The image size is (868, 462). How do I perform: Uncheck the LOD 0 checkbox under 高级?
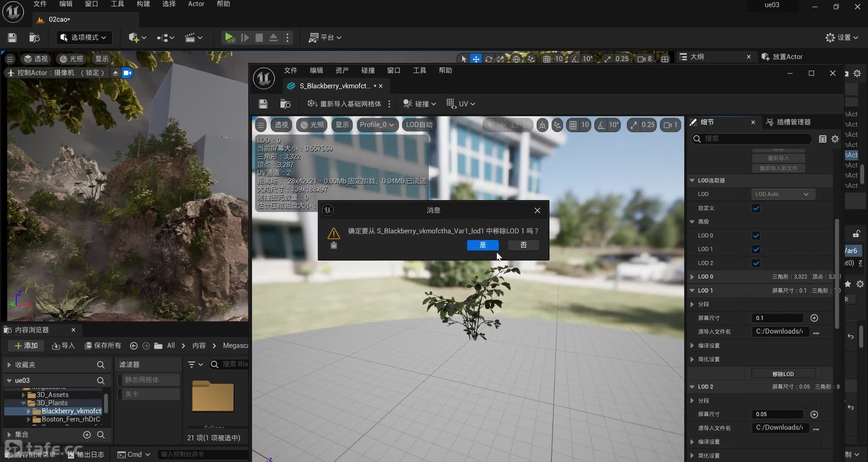click(x=756, y=236)
